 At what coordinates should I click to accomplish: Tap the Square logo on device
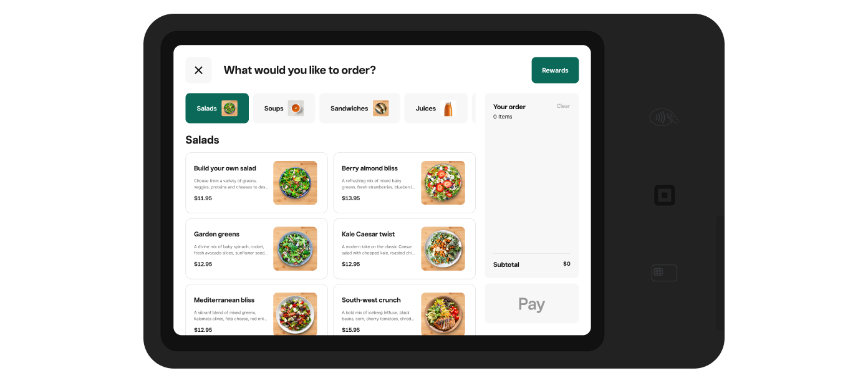click(x=664, y=195)
